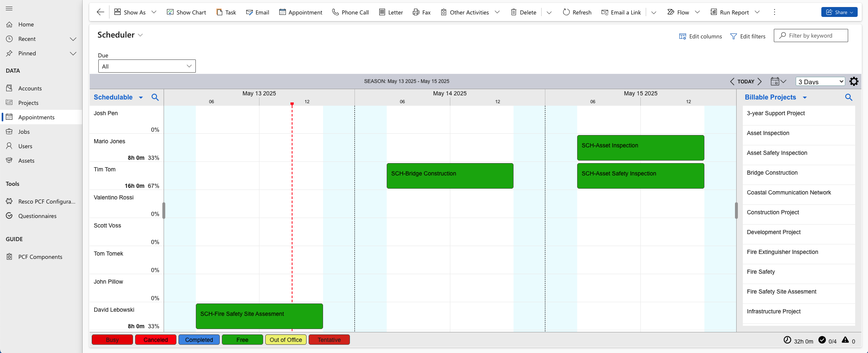The width and height of the screenshot is (868, 353).
Task: Click the Completed legend swatch
Action: coord(199,340)
